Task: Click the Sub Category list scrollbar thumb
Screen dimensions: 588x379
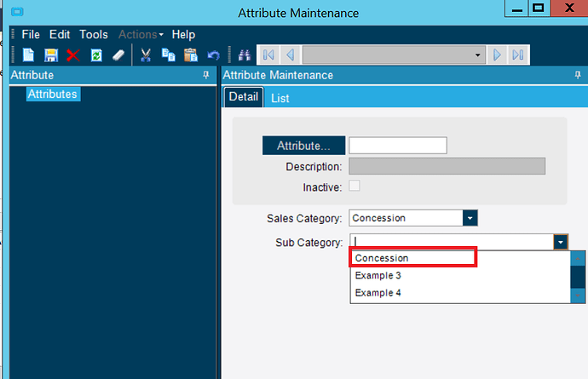Action: 578,277
